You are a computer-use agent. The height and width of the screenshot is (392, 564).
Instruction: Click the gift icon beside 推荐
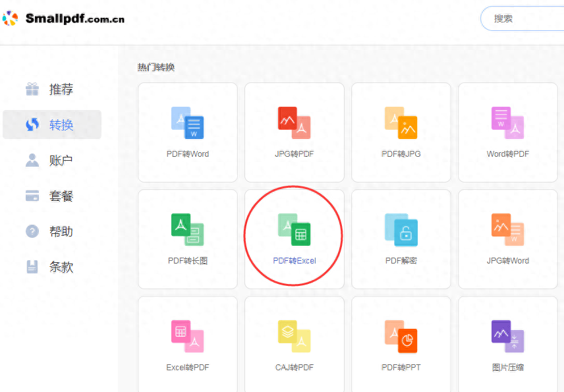click(x=32, y=89)
